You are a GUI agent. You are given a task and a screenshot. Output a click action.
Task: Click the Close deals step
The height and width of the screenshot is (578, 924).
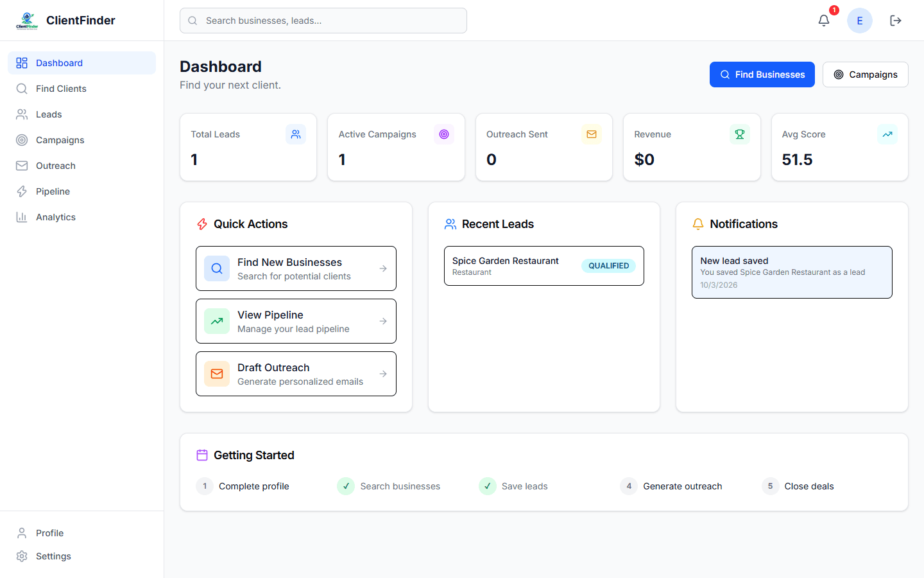[x=798, y=486]
